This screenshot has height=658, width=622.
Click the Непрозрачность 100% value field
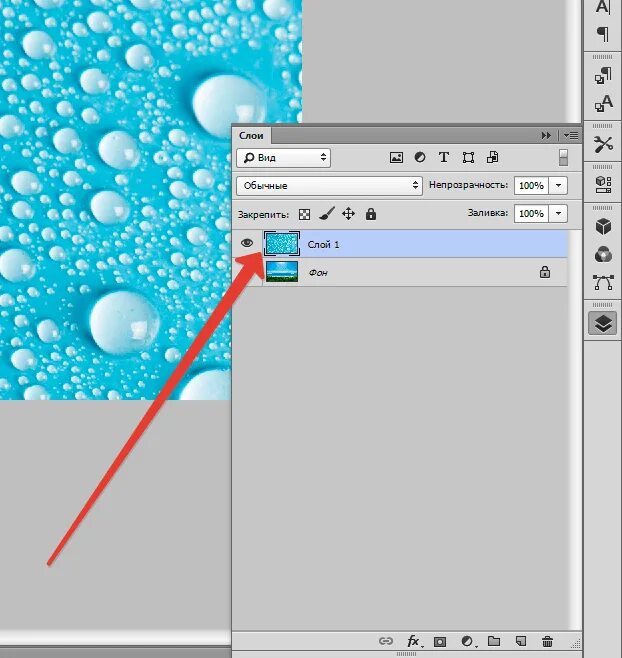pyautogui.click(x=531, y=185)
